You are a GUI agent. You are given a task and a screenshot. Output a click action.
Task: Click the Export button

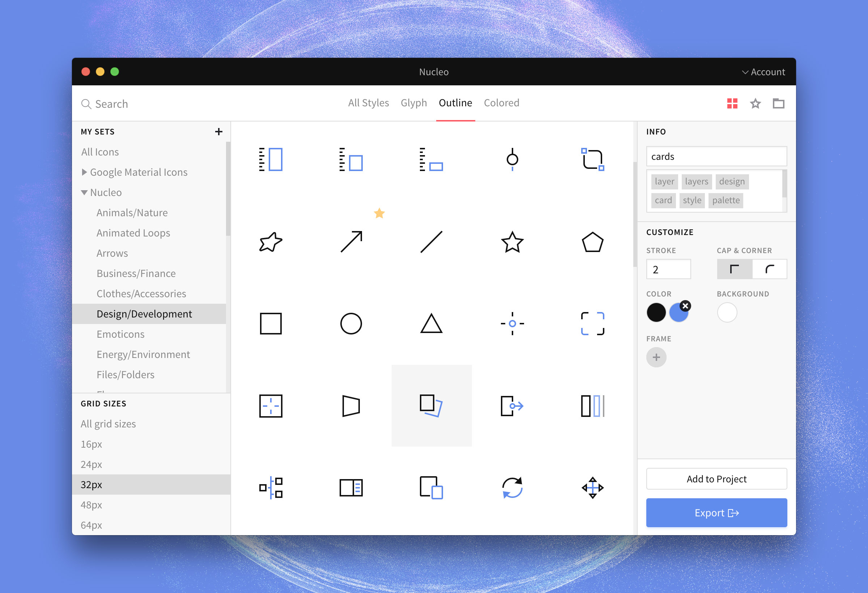716,512
